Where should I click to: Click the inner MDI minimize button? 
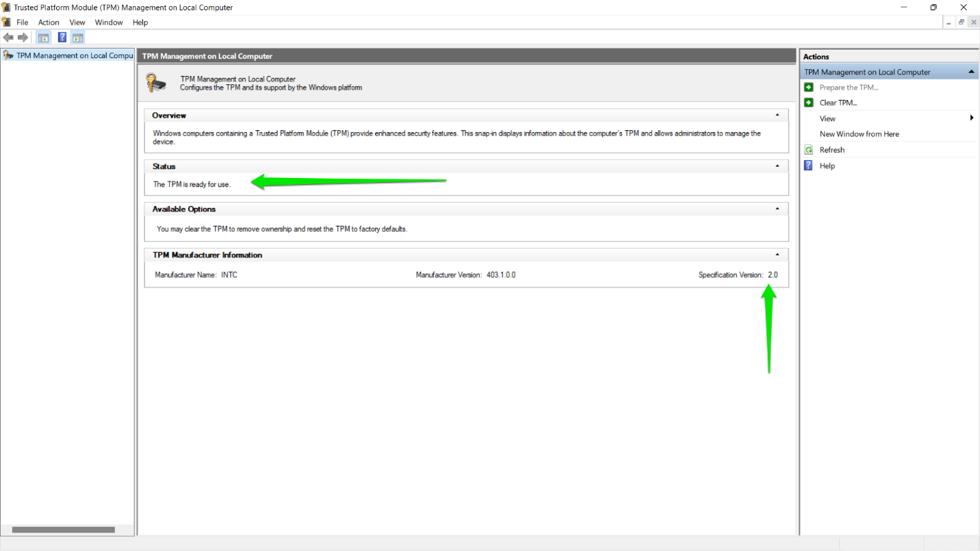949,22
